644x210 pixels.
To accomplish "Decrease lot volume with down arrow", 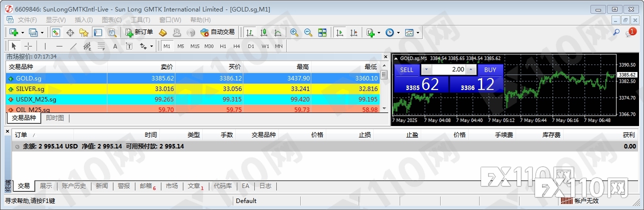I will 427,69.
